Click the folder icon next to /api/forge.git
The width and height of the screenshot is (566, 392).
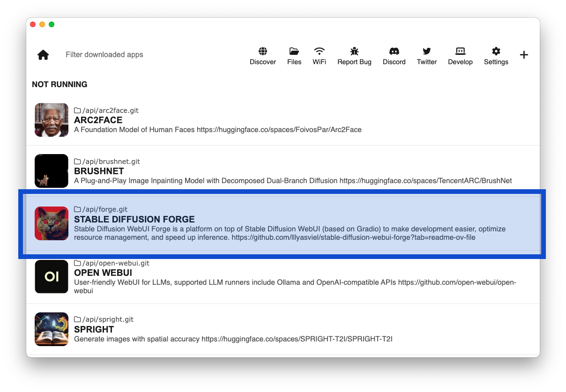77,209
